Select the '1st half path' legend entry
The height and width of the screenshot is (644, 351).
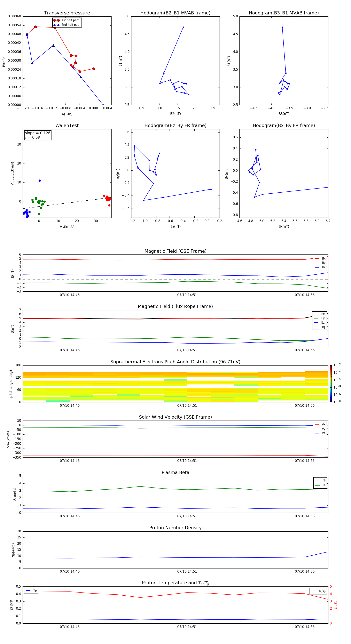click(x=67, y=20)
